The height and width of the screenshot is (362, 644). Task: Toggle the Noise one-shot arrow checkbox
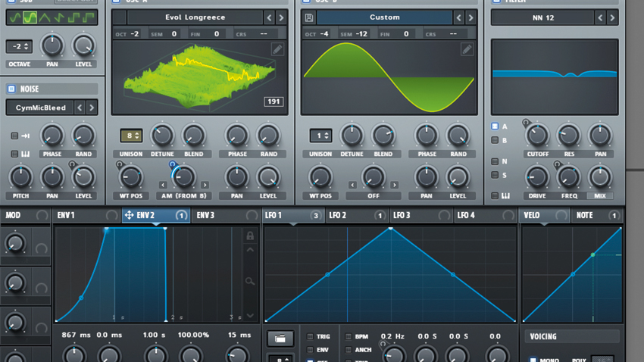[14, 136]
